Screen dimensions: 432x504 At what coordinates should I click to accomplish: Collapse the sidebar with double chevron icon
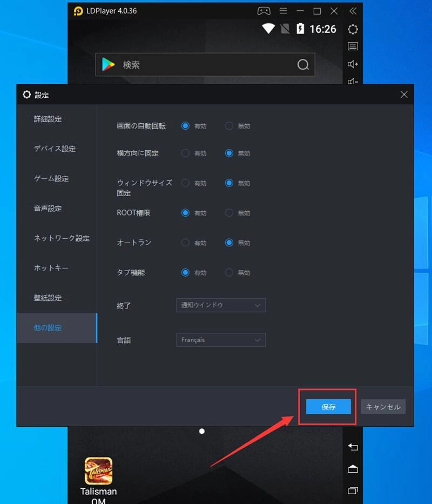coord(353,11)
